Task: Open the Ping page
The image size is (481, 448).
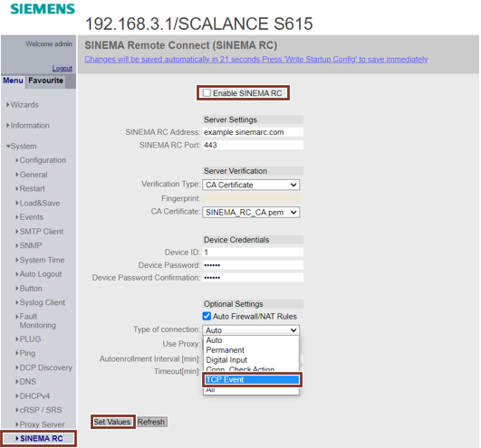Action: (x=25, y=353)
